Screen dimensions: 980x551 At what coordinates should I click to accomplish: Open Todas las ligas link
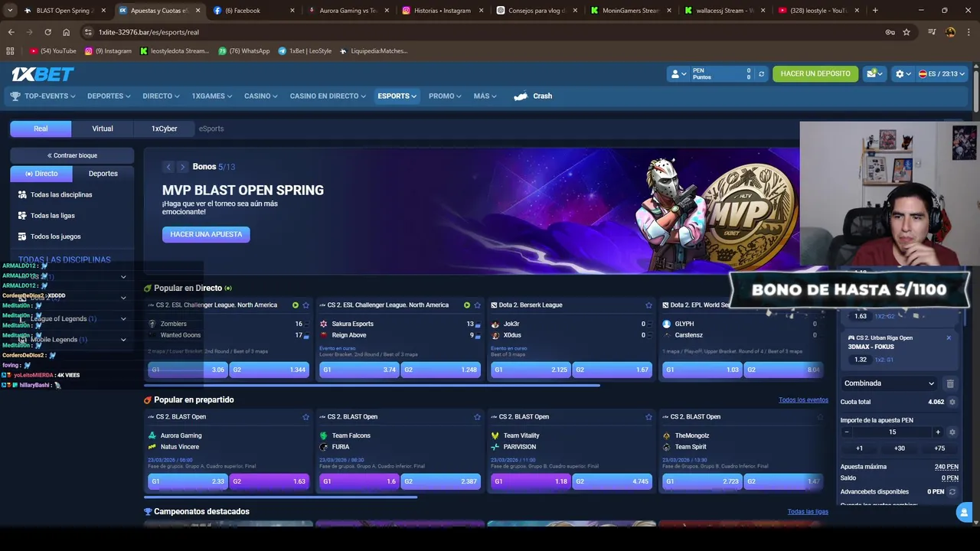[808, 512]
